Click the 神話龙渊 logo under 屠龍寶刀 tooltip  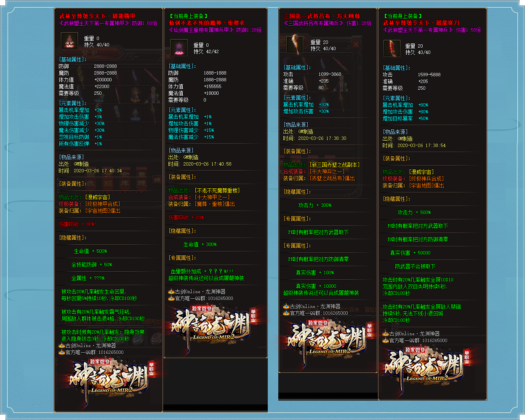tap(424, 365)
